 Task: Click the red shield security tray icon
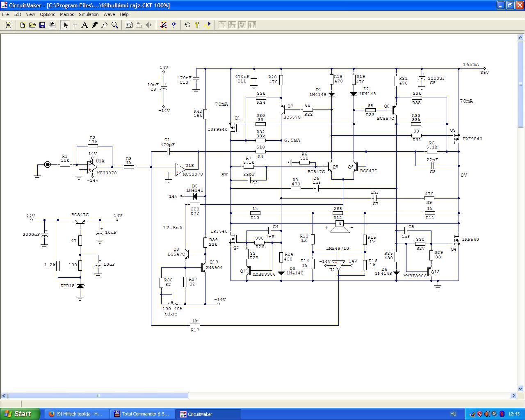click(479, 414)
